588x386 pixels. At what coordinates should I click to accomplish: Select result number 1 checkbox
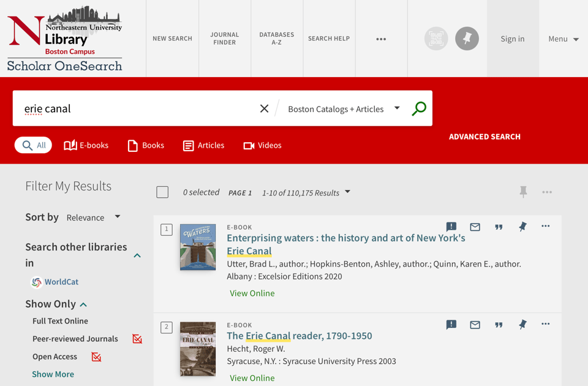[167, 230]
